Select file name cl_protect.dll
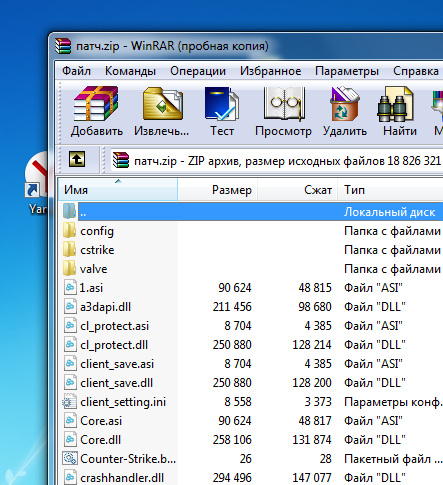443x485 pixels. pos(114,345)
